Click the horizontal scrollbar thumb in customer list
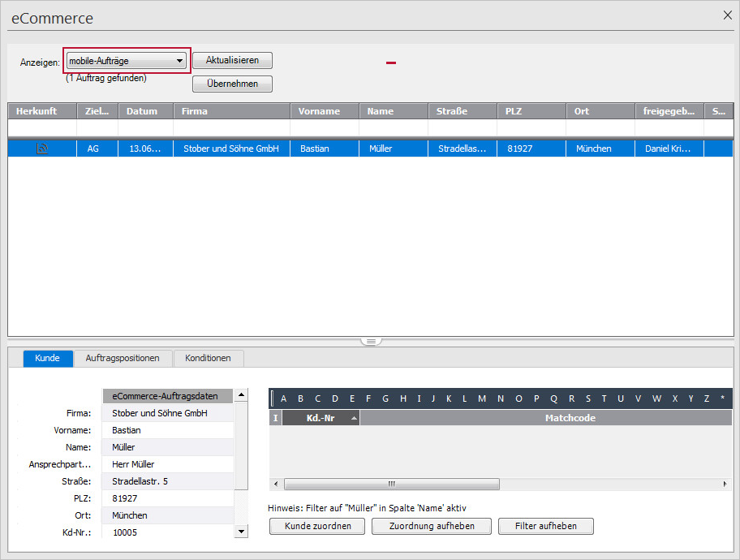This screenshot has width=740, height=560. point(392,484)
